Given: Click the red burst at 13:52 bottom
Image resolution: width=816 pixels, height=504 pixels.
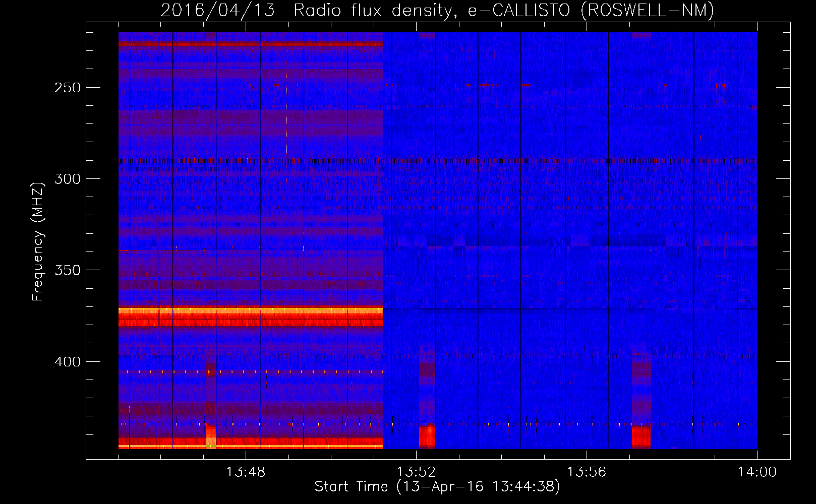Looking at the screenshot, I should tap(427, 436).
